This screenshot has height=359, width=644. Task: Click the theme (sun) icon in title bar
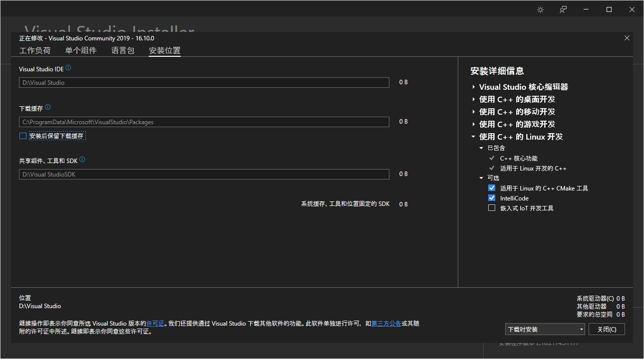540,9
